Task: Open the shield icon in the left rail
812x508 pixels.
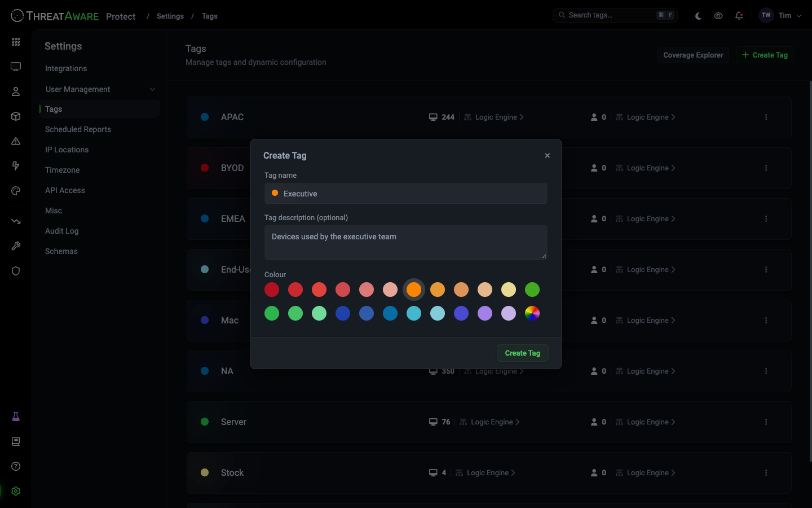Action: (x=16, y=271)
